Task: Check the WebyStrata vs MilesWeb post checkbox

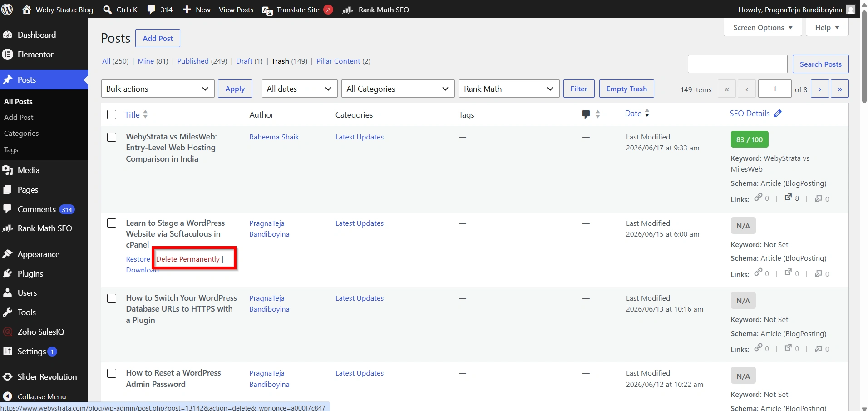Action: tap(112, 137)
